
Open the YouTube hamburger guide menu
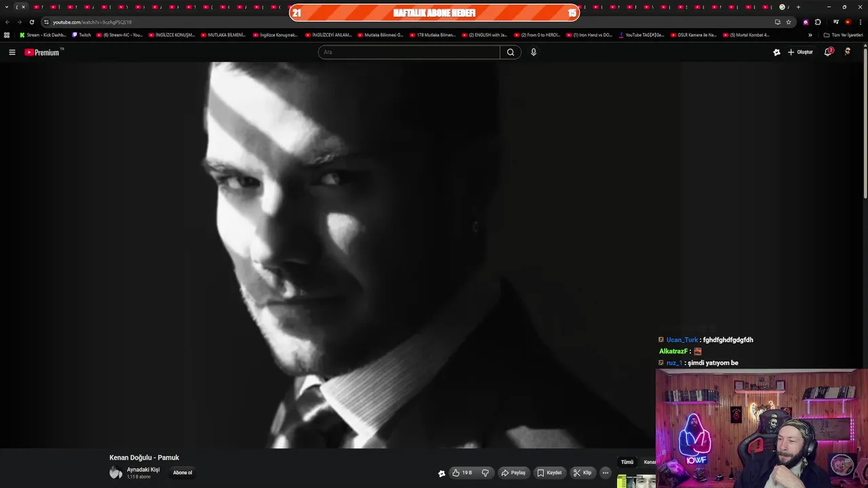click(12, 52)
